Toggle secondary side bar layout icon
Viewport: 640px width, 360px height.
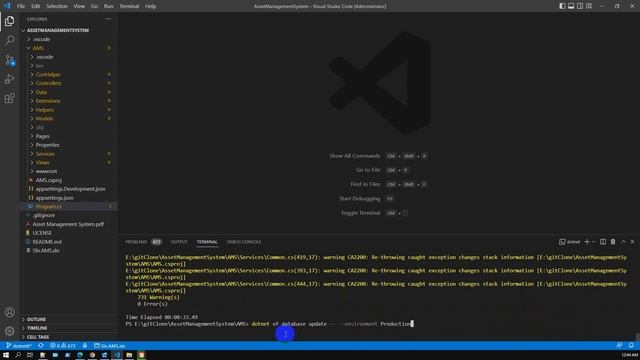(580, 6)
